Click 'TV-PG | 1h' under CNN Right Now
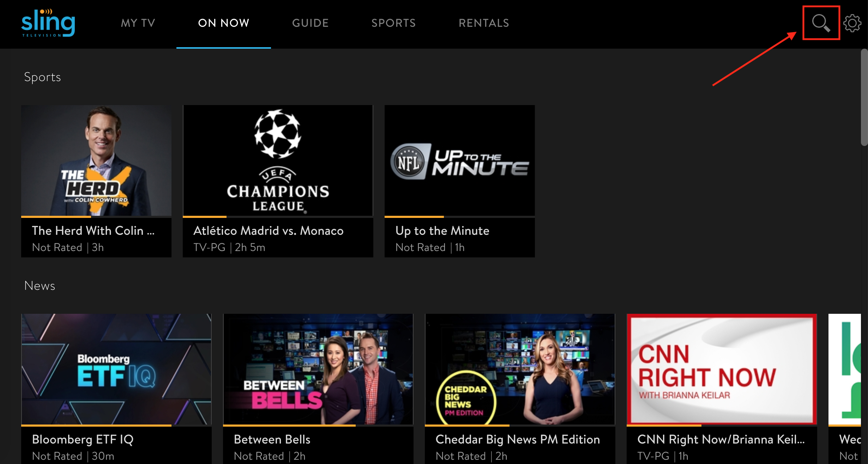The width and height of the screenshot is (868, 464). coord(663,456)
